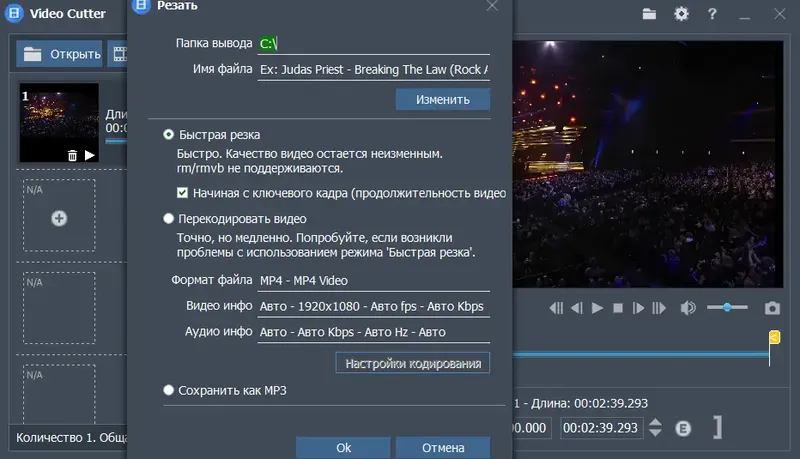Close the Резать dialog

[492, 6]
